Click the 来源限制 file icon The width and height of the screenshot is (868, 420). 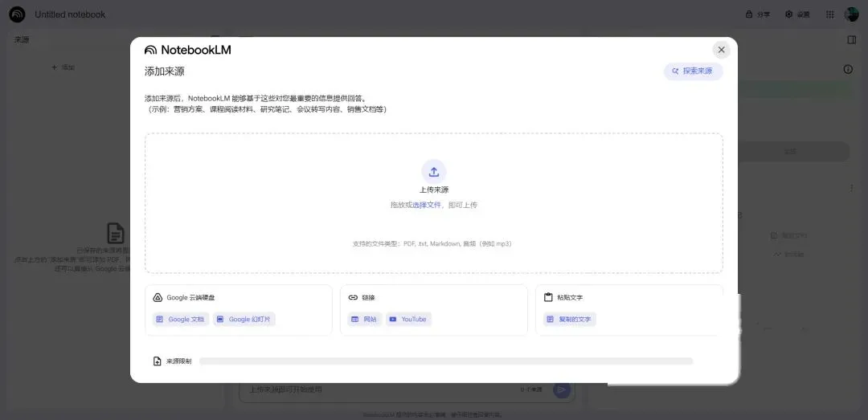pos(158,361)
